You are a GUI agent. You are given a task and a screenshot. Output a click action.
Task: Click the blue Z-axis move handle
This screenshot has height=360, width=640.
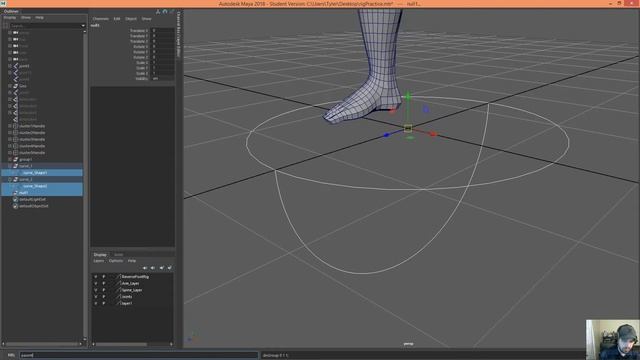[386, 135]
